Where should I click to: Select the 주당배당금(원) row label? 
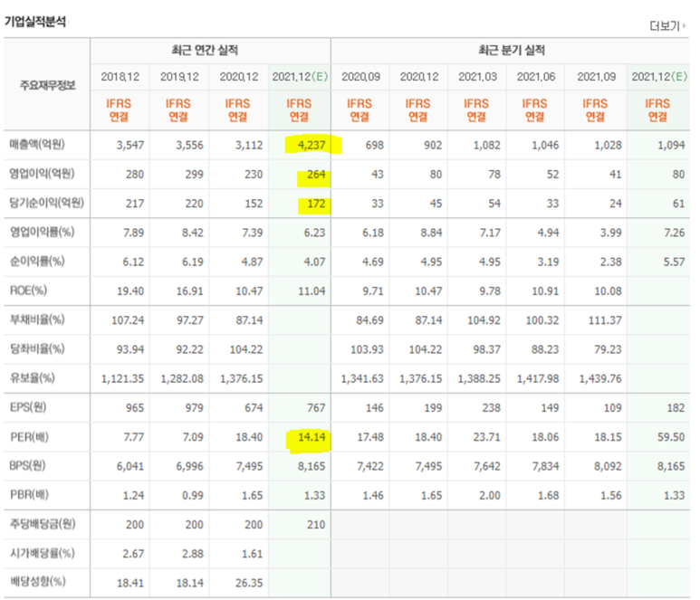(x=43, y=523)
